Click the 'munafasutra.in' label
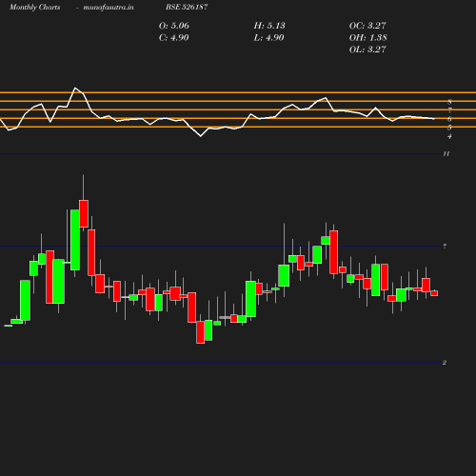This screenshot has width=476, height=476. pyautogui.click(x=109, y=7)
